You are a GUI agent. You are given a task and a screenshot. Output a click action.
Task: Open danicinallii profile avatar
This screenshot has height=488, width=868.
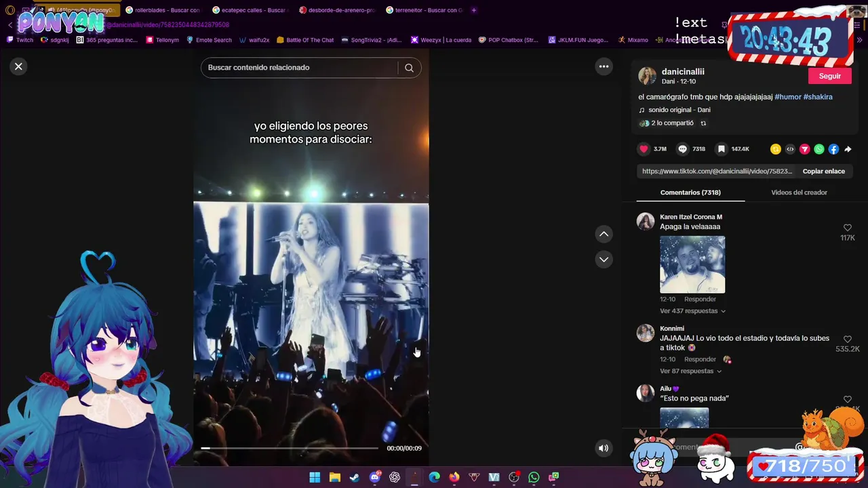pos(647,76)
